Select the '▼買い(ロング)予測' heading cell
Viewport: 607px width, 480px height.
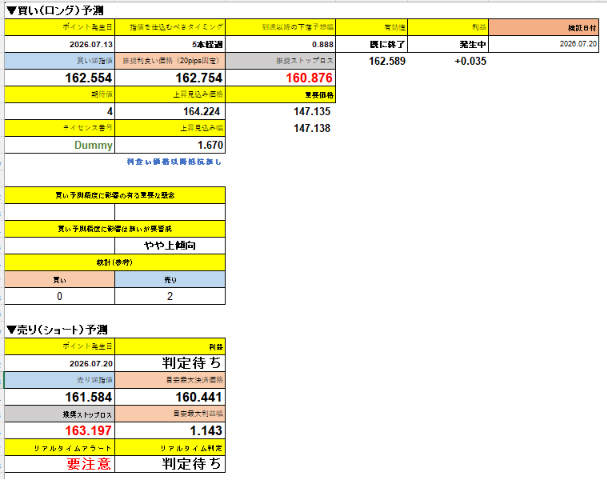(x=55, y=10)
